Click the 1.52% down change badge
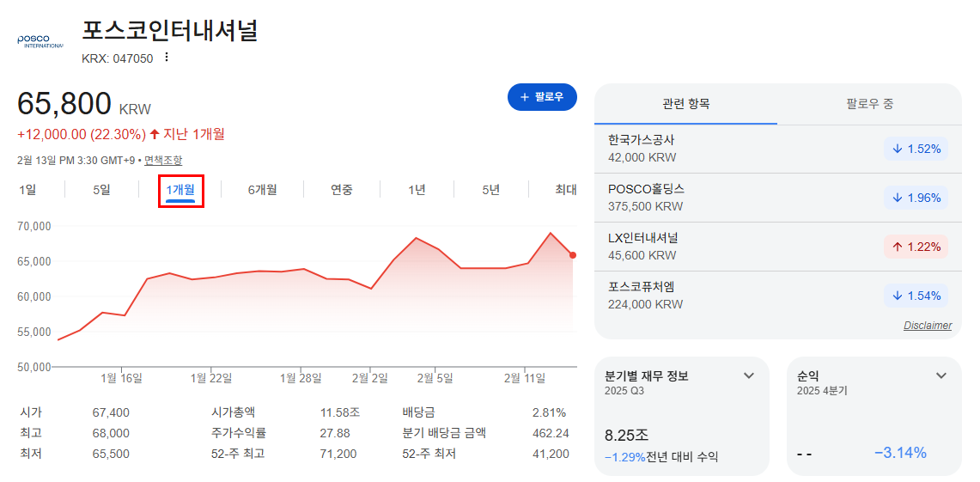 (916, 149)
